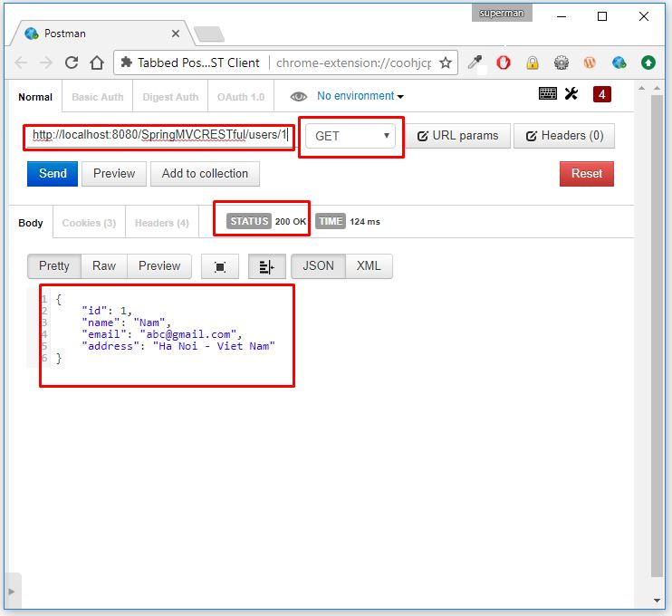Select the Normal auth tab
Viewport: 672px width, 616px height.
pyautogui.click(x=35, y=97)
